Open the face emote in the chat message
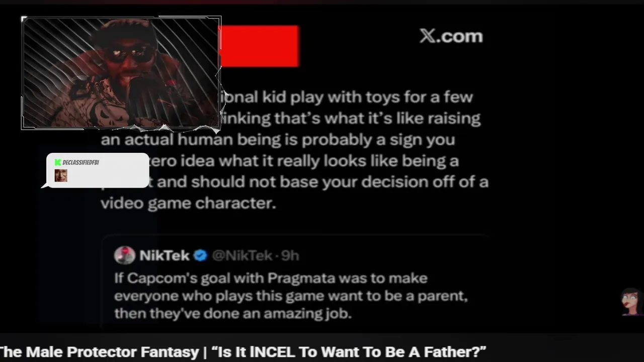Screen dimensions: 644x362 point(61,175)
